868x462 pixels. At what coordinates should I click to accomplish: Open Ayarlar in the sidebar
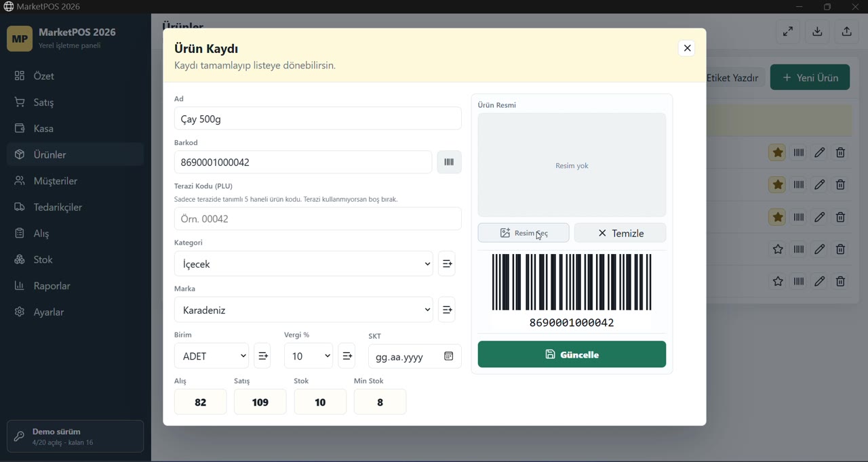click(75, 312)
